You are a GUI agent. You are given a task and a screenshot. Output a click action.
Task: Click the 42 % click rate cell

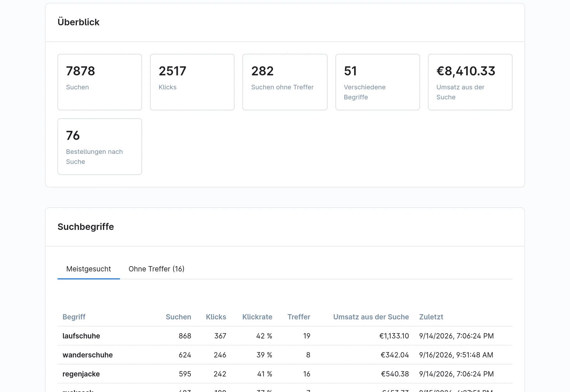click(264, 336)
